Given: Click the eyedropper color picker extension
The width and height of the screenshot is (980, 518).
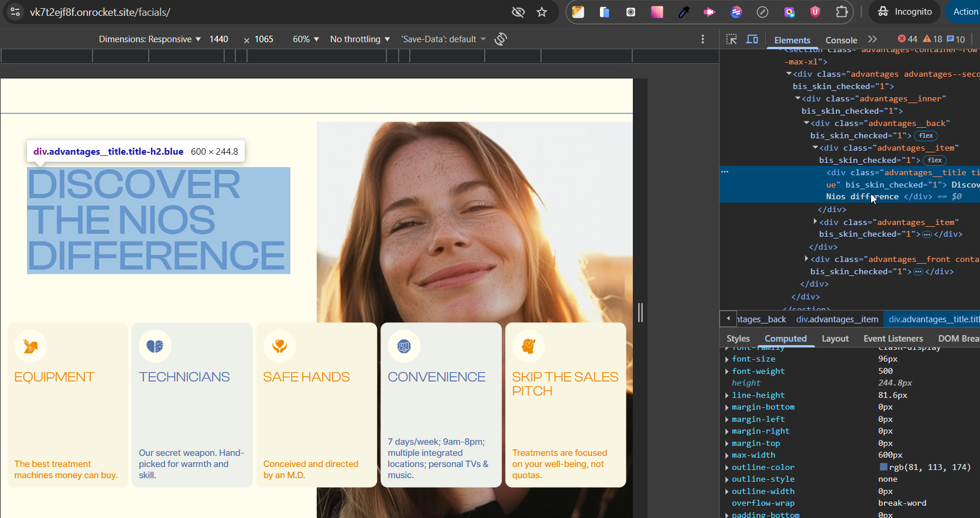Looking at the screenshot, I should (x=683, y=12).
